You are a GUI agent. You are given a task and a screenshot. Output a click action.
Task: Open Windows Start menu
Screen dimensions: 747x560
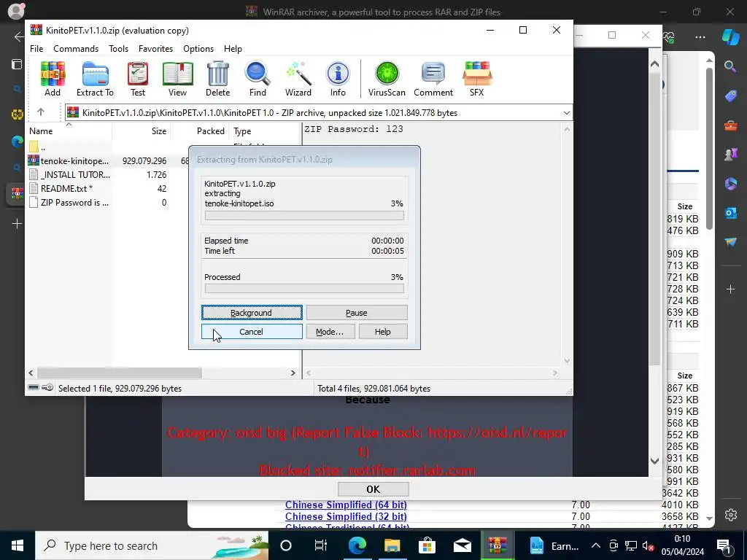(x=18, y=545)
